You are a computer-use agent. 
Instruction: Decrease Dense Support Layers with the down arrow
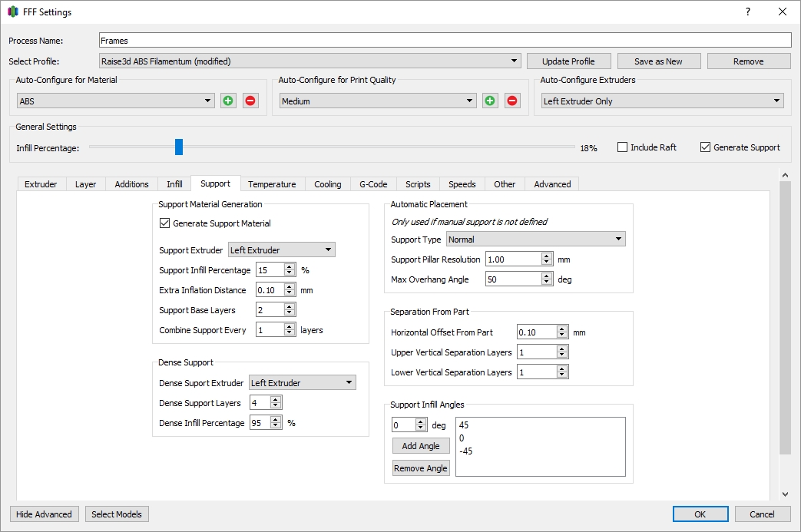pos(276,405)
